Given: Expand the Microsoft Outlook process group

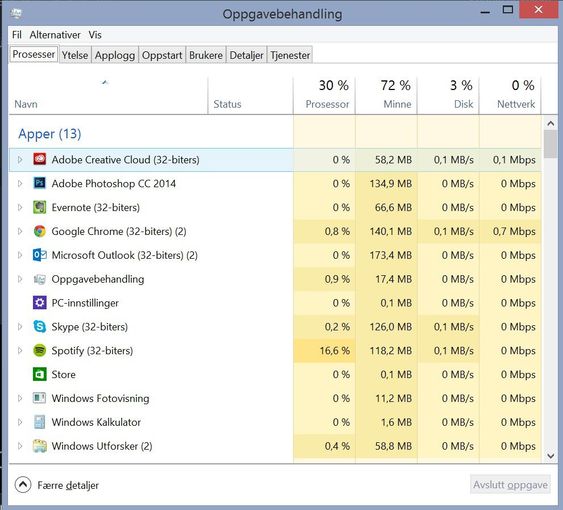Looking at the screenshot, I should [x=20, y=255].
